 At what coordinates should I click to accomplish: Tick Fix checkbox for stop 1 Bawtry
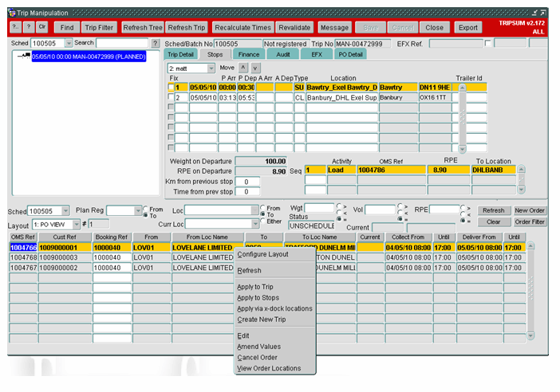pyautogui.click(x=171, y=87)
